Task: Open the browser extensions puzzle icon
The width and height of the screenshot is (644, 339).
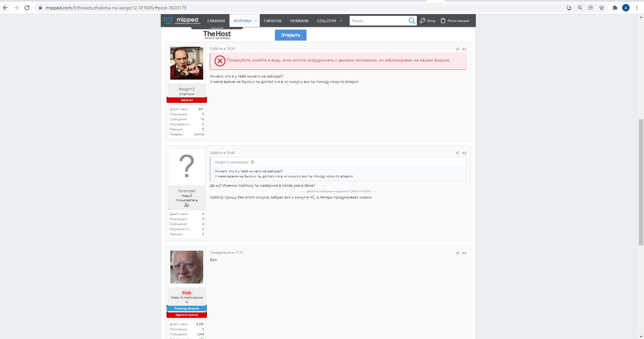Action: pos(615,8)
